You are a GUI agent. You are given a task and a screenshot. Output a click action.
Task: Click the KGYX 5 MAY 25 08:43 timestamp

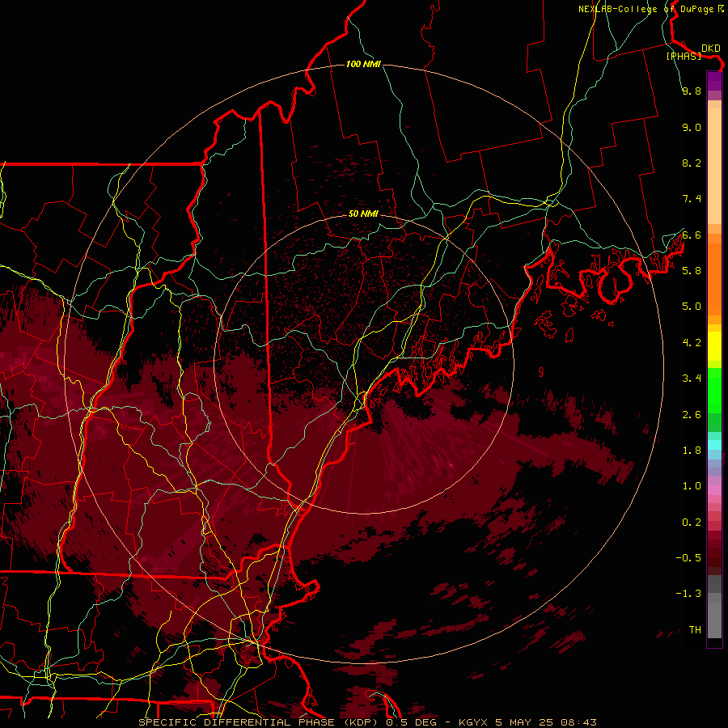pos(527,722)
